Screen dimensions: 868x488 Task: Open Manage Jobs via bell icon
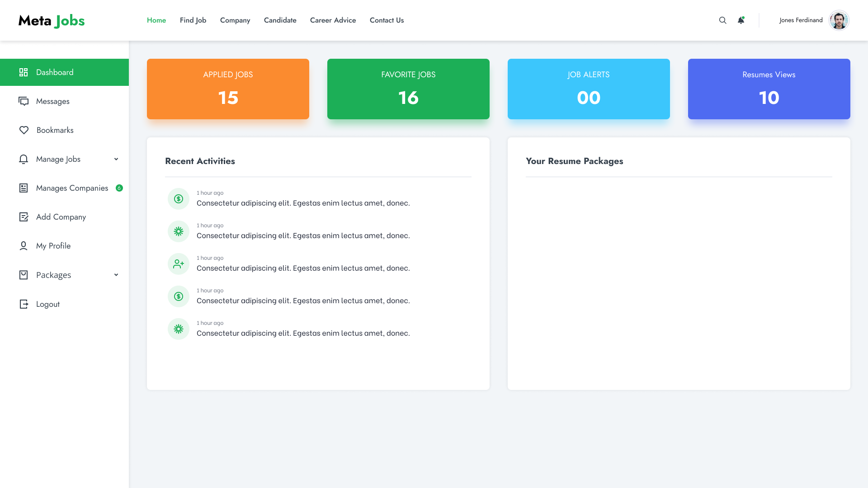coord(24,159)
